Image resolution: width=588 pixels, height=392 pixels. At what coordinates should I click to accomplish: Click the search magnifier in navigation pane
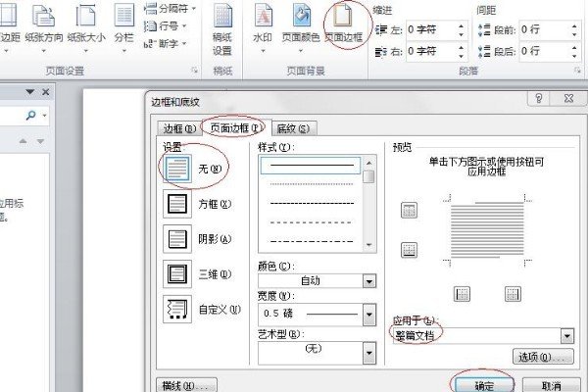click(x=30, y=115)
